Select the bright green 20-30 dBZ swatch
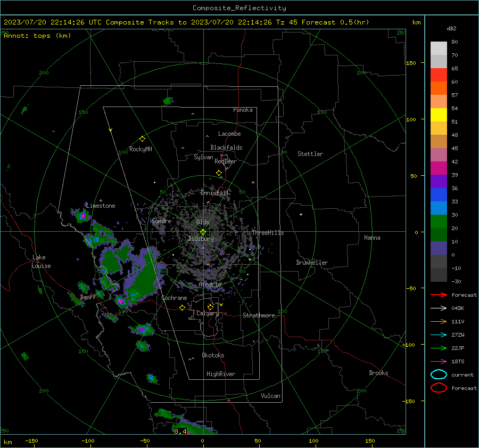The height and width of the screenshot is (448, 479). tap(439, 222)
